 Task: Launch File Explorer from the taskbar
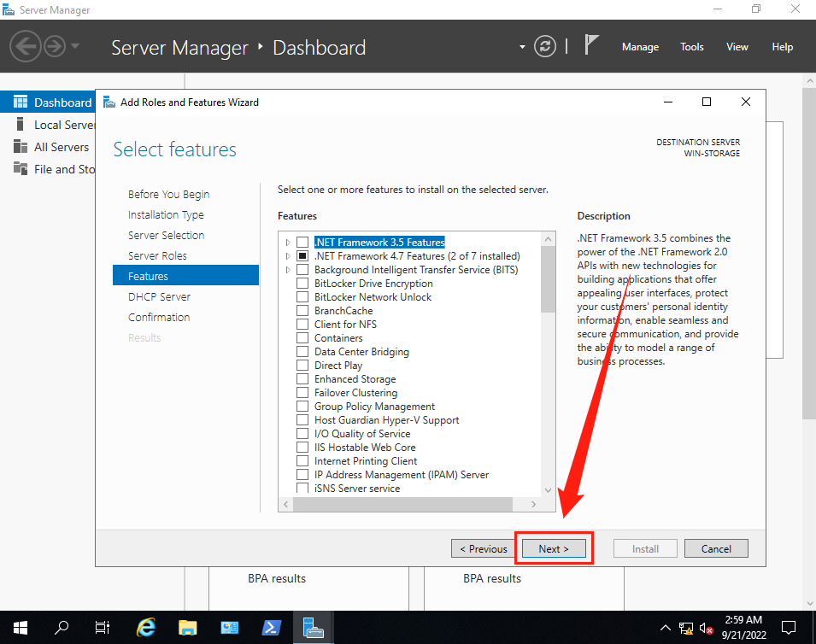(x=188, y=628)
